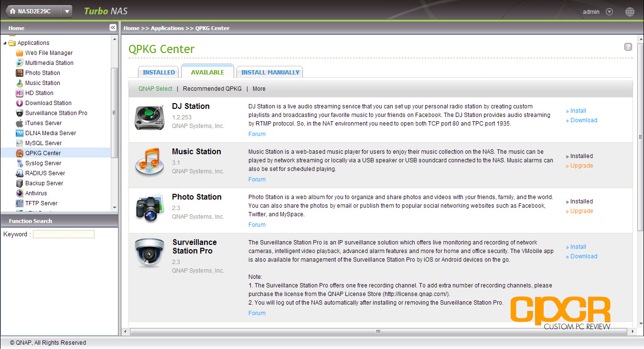
Task: Click the More filter option
Action: pyautogui.click(x=259, y=89)
